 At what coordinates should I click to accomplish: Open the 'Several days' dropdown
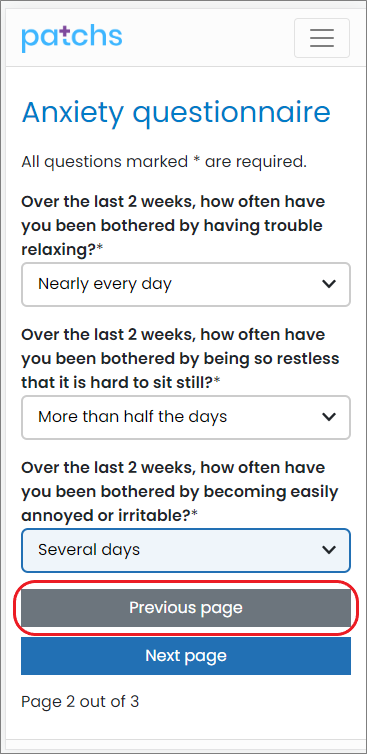186,550
